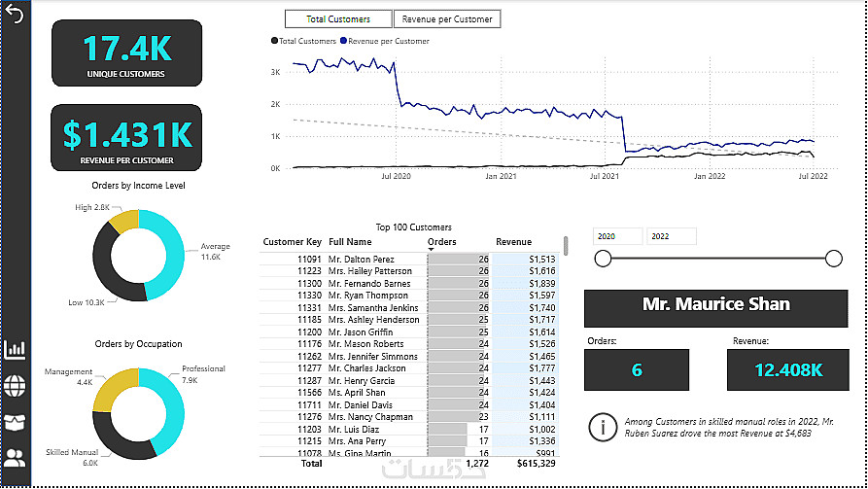Select Mr. Dalton Perez table row

tap(409, 260)
